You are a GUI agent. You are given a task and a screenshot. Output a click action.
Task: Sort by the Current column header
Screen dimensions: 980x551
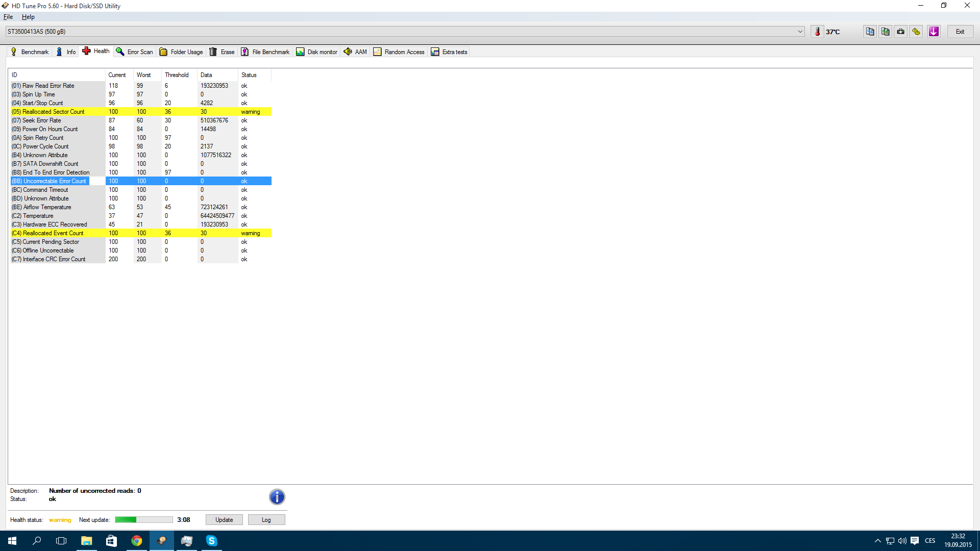coord(119,75)
